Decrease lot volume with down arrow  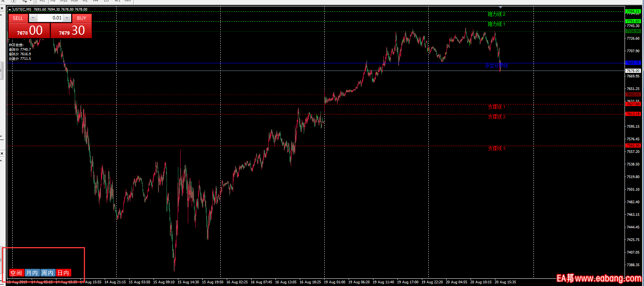click(33, 18)
